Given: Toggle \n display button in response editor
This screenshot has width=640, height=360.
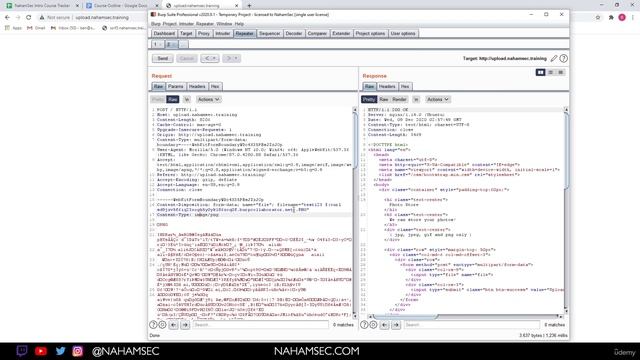Looking at the screenshot, I should 416,99.
